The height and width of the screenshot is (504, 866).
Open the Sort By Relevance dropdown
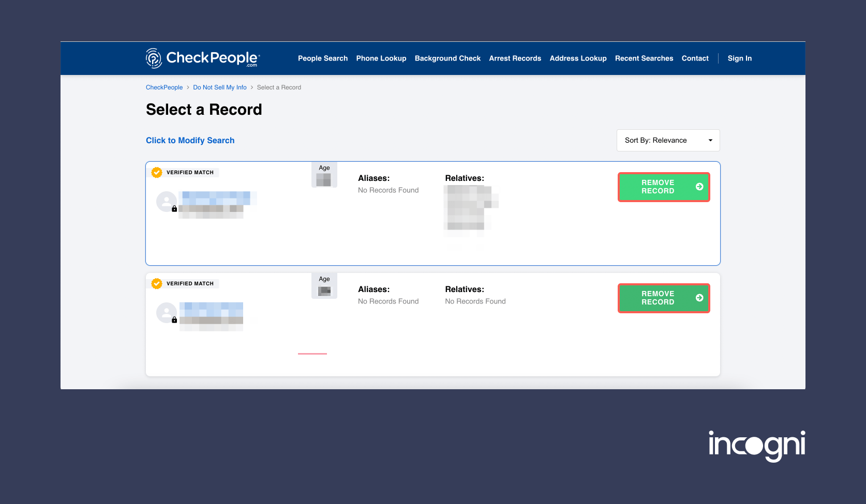[667, 141]
